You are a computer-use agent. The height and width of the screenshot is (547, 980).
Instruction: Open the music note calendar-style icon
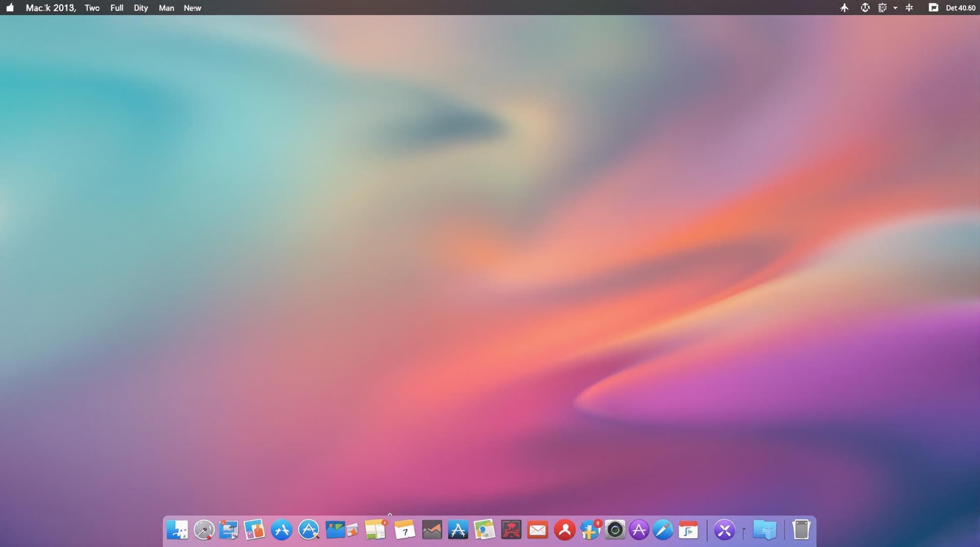[688, 531]
